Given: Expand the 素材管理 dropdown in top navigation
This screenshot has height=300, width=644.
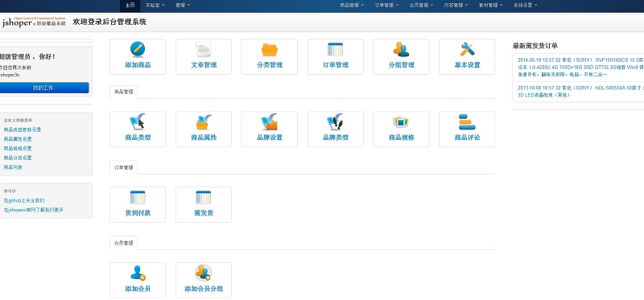Looking at the screenshot, I should click(x=490, y=6).
